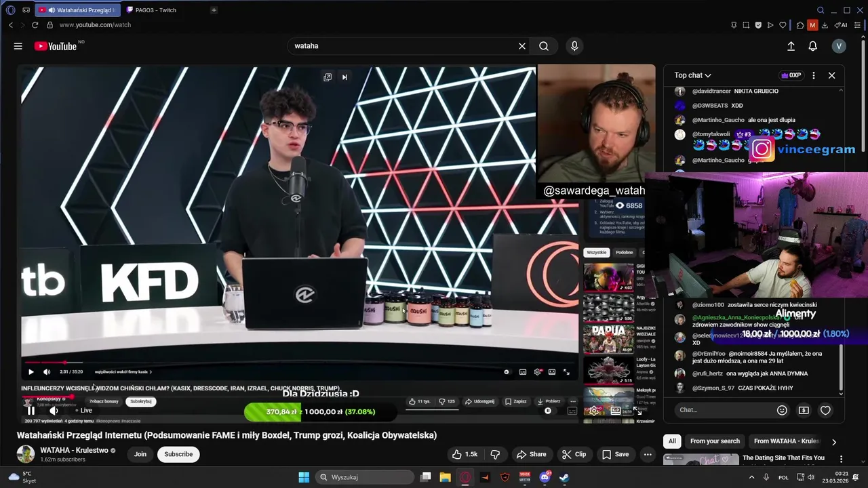Viewport: 868px width, 488px height.
Task: Click the Super Chat dollar icon in chat
Action: 804,410
